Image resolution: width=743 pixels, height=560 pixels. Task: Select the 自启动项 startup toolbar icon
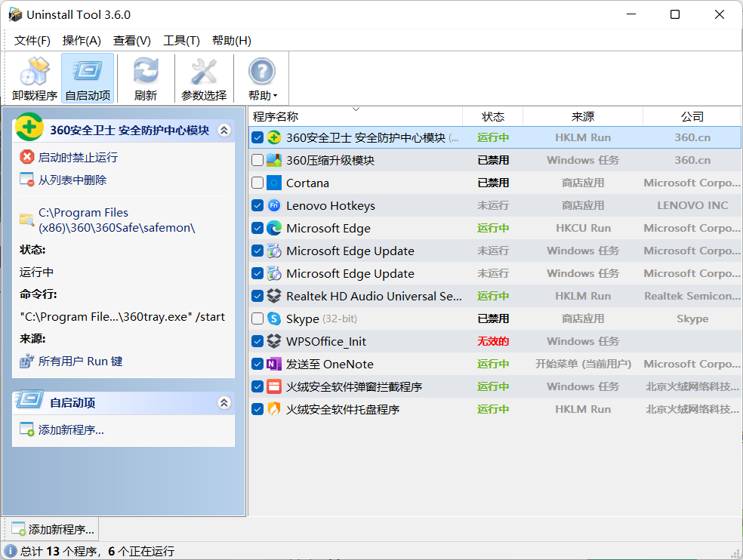88,73
